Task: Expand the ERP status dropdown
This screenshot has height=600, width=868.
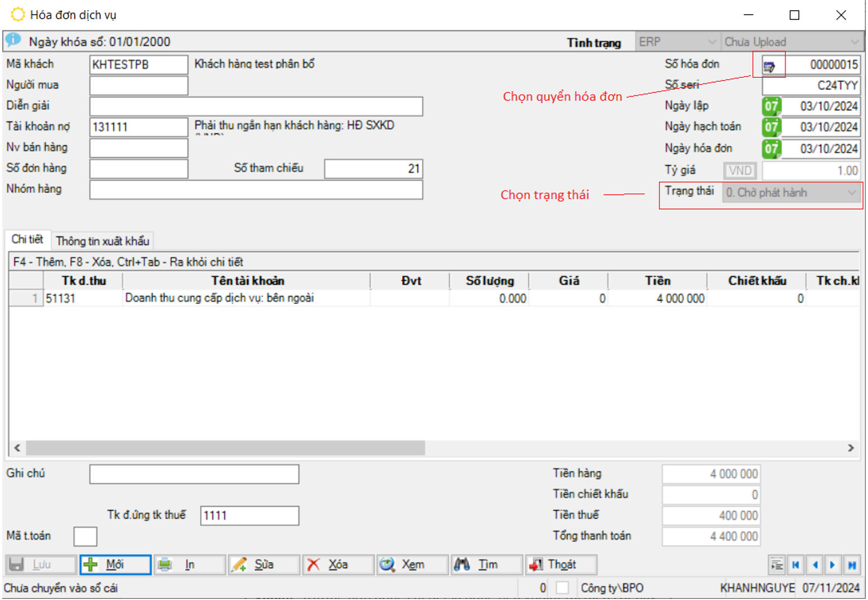Action: (x=711, y=42)
